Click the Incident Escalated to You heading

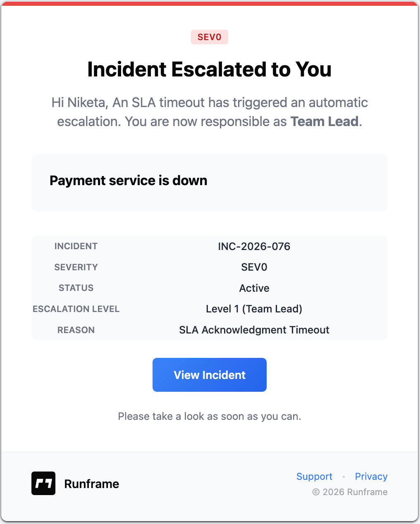pyautogui.click(x=209, y=69)
